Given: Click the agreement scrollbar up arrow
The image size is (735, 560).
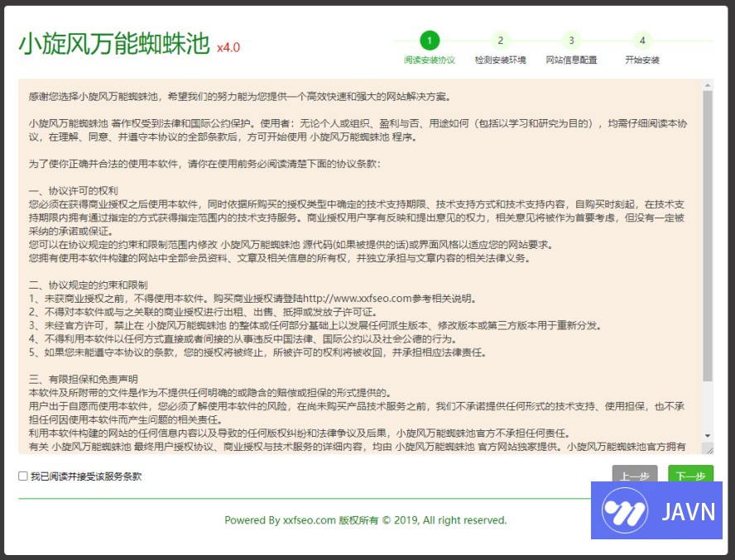Looking at the screenshot, I should (708, 85).
